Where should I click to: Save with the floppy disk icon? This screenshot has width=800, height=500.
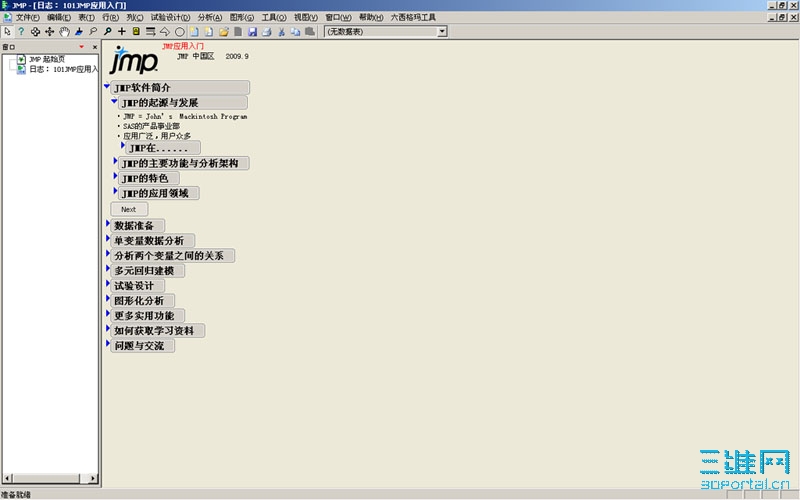tap(252, 32)
